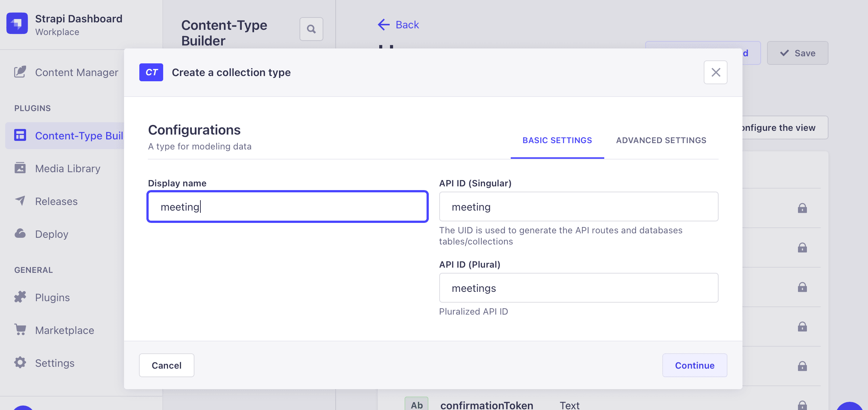This screenshot has height=410, width=868.
Task: Click the Continue button
Action: 695,365
